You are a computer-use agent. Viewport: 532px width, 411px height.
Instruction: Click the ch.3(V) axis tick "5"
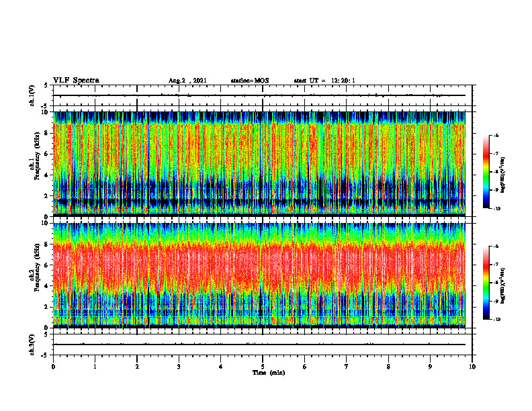pyautogui.click(x=46, y=334)
